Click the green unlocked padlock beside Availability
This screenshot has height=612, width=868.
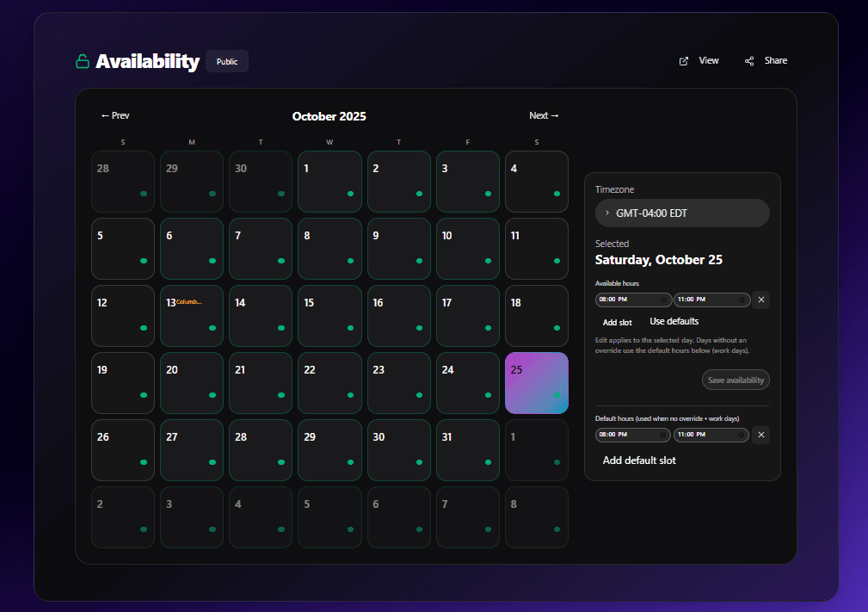82,61
